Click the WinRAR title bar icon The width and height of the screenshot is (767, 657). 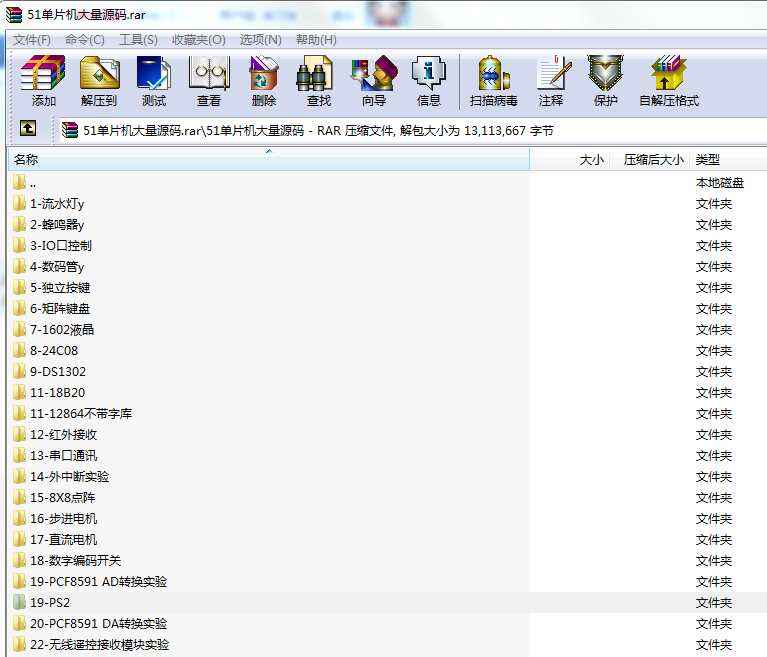14,15
